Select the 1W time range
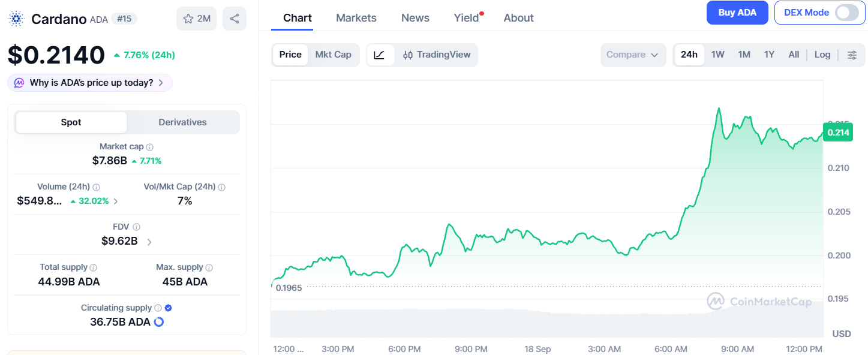 pos(718,55)
